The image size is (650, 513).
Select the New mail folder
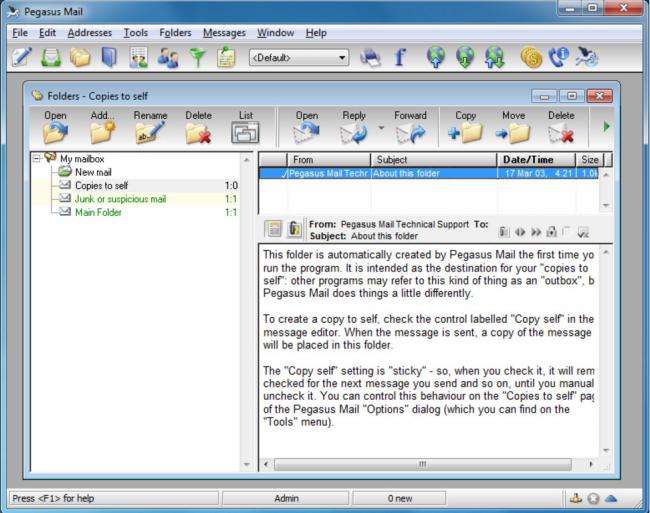coord(93,172)
